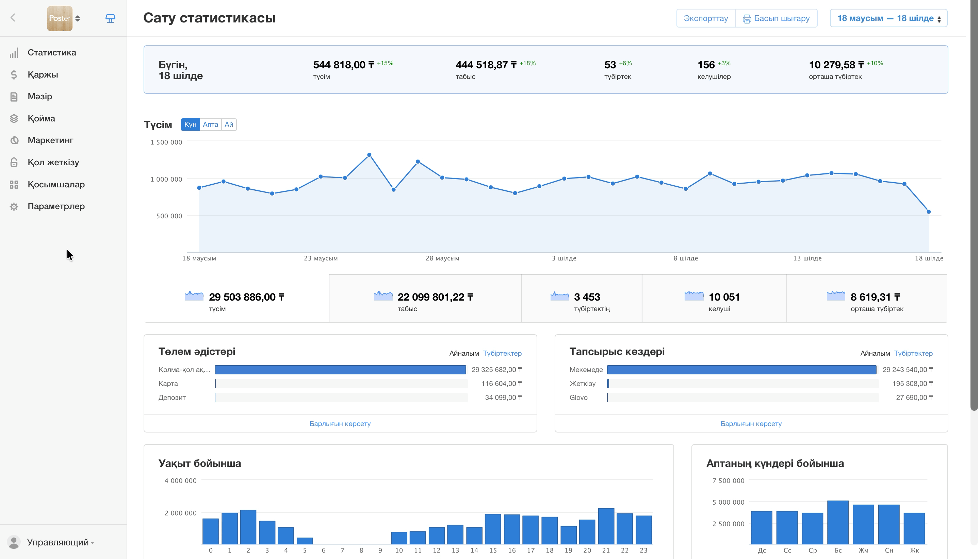
Task: Click the Статистика bar chart icon
Action: click(14, 53)
